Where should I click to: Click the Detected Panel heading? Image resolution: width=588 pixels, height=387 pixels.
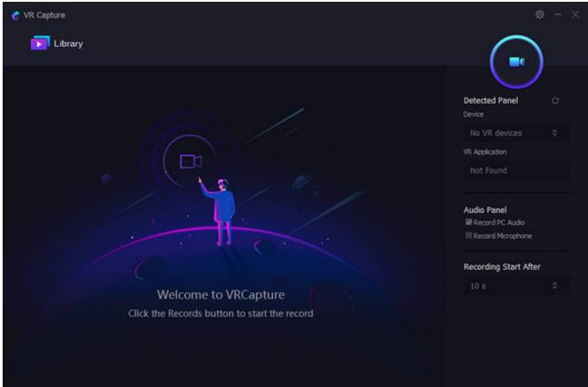(490, 100)
